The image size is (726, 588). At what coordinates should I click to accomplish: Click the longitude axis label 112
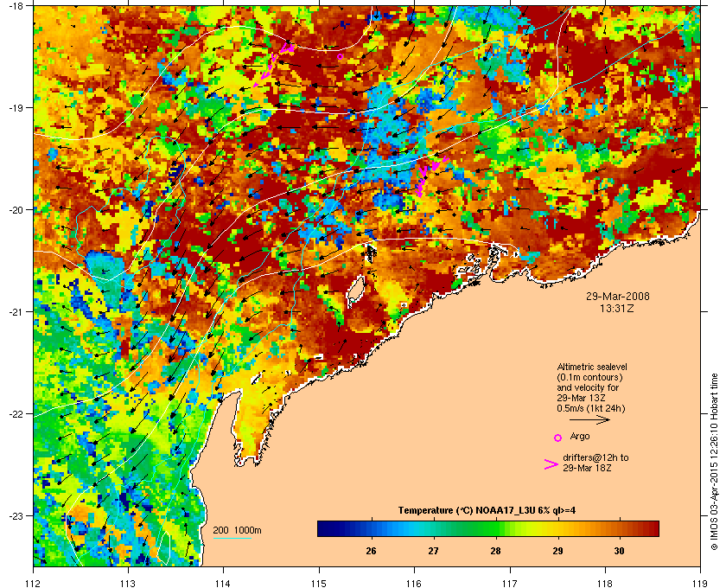[x=34, y=584]
